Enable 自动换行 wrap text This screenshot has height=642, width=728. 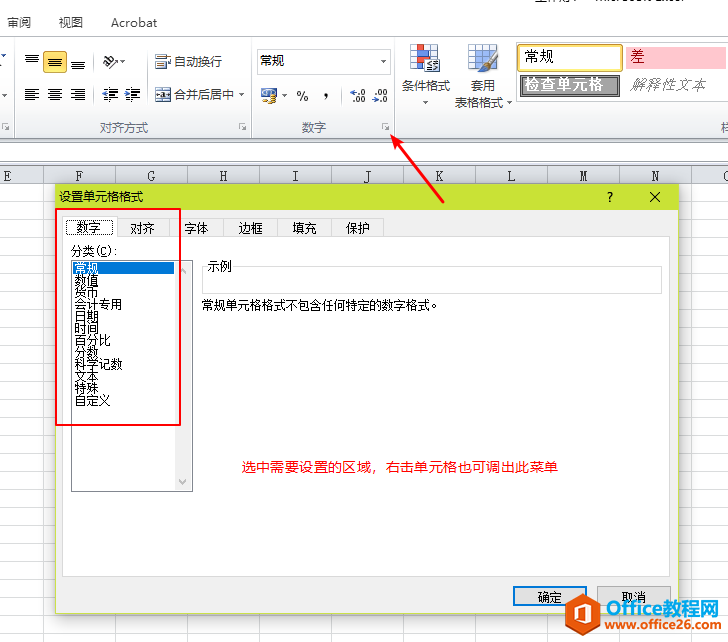(188, 61)
